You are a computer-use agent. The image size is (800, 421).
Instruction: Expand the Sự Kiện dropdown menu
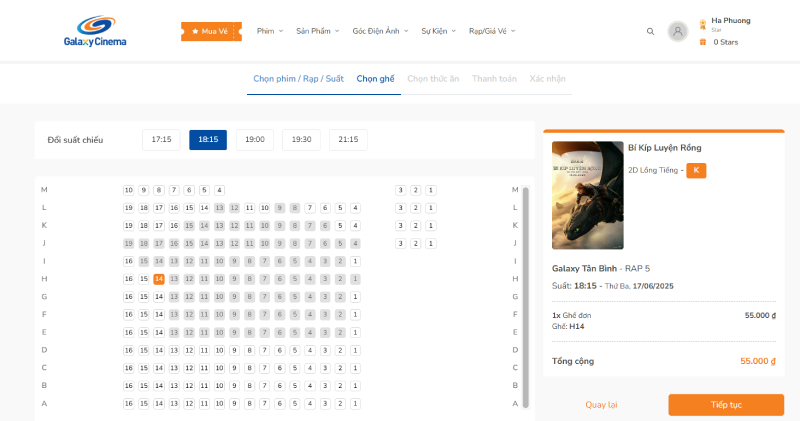click(438, 31)
